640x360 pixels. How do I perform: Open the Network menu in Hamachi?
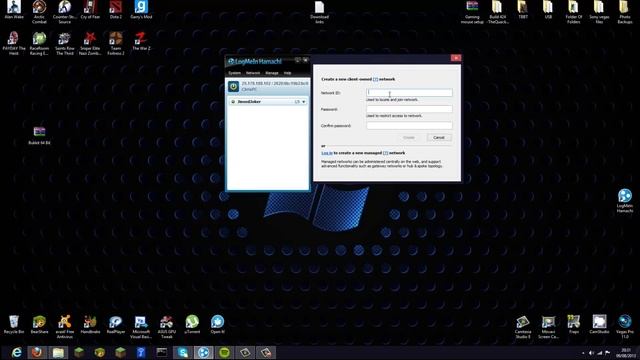click(253, 73)
